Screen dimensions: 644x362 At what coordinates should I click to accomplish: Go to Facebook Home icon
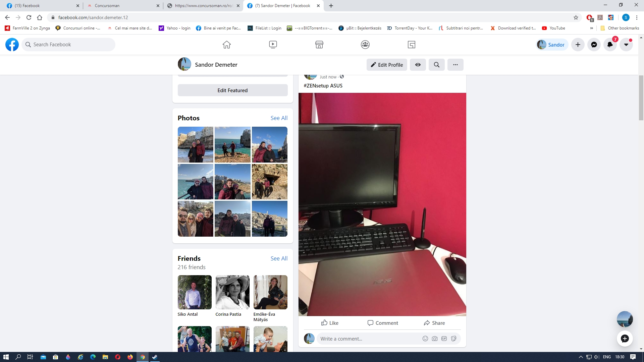(227, 45)
